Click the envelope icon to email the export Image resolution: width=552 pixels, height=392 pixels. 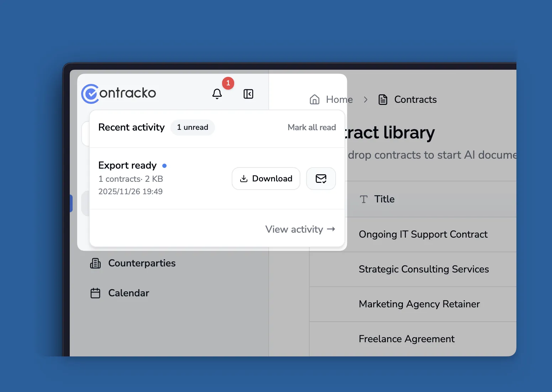[321, 179]
